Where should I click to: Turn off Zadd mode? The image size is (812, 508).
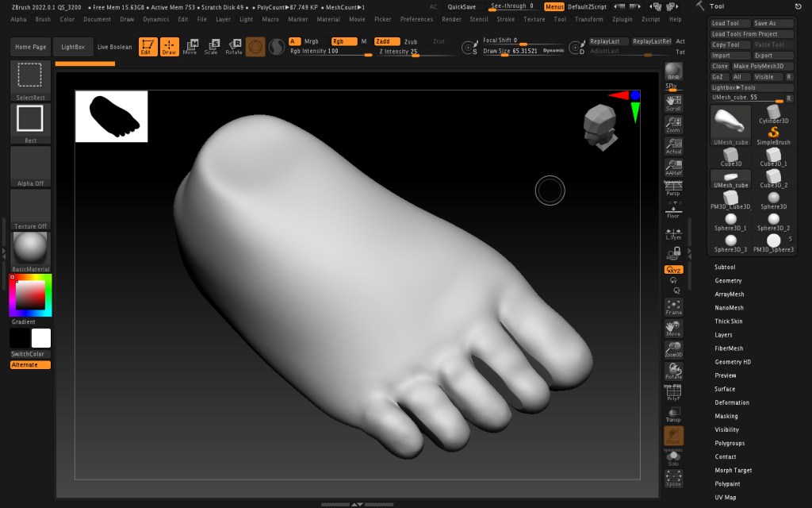[x=387, y=41]
